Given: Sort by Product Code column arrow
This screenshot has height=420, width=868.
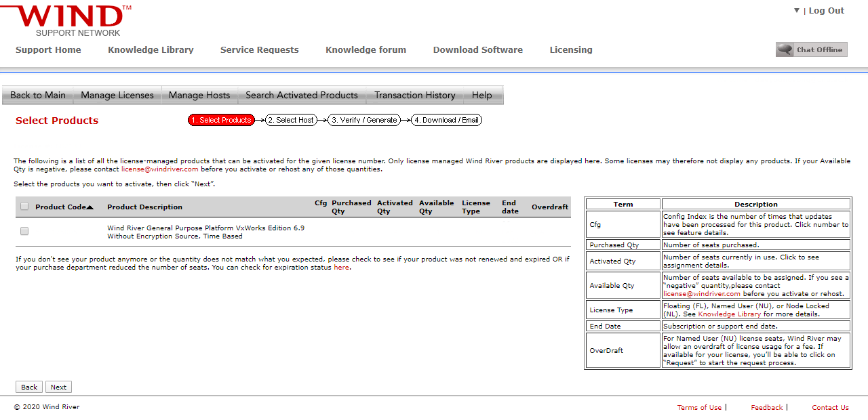Looking at the screenshot, I should coord(90,207).
